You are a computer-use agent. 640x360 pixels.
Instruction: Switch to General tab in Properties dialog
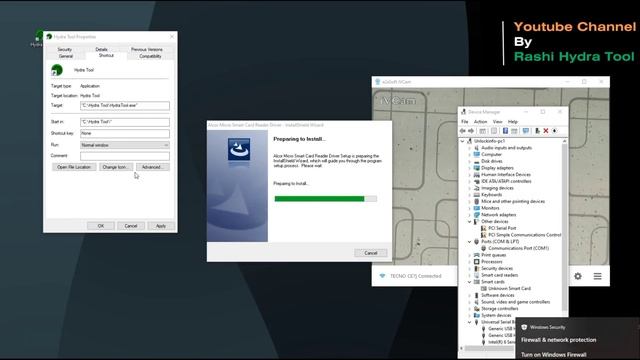point(66,56)
